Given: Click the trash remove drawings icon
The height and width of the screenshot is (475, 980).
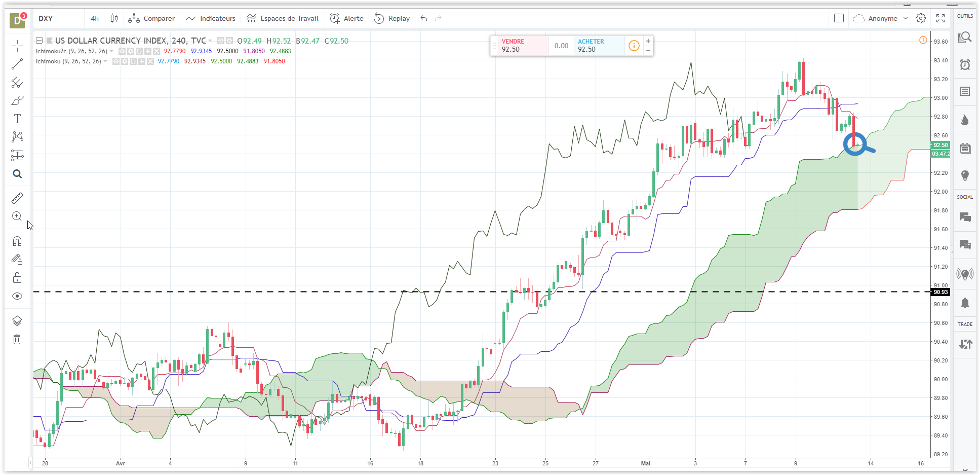Looking at the screenshot, I should 17,340.
